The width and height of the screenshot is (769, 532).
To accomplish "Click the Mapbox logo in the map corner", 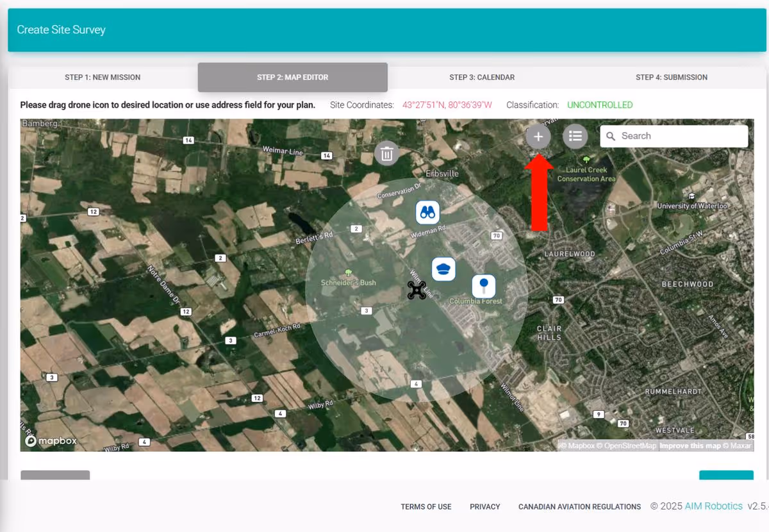I will coord(51,440).
